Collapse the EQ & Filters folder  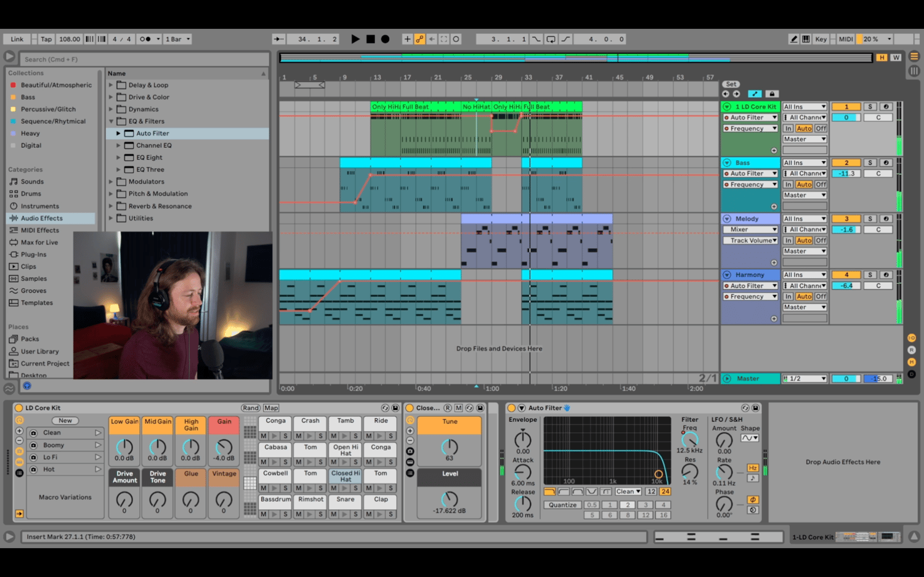tap(111, 121)
